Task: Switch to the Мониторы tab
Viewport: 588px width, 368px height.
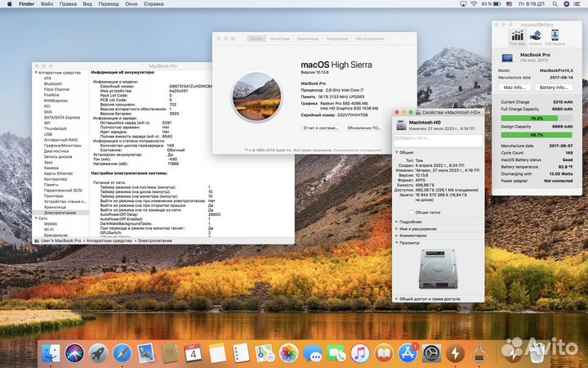Action: pos(280,38)
